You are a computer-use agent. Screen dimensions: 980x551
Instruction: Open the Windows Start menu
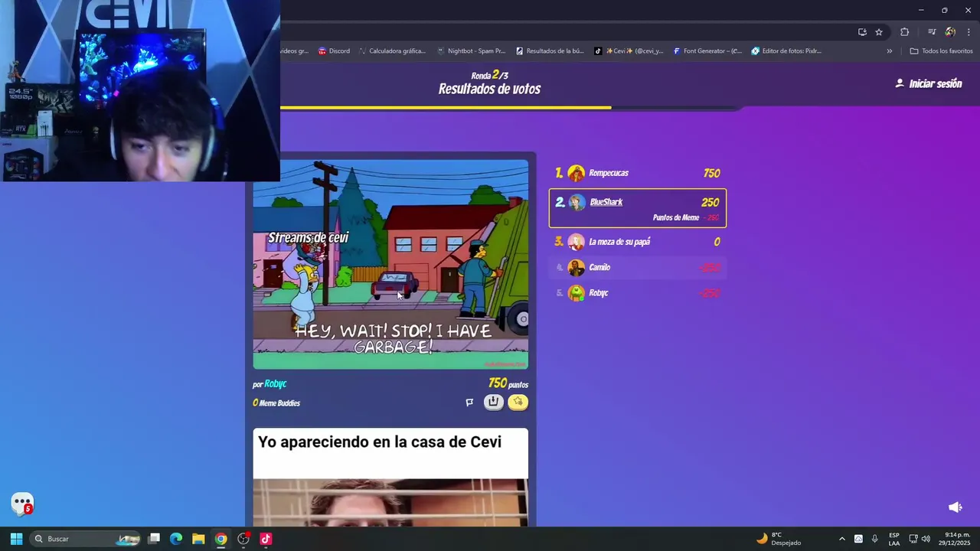[16, 539]
